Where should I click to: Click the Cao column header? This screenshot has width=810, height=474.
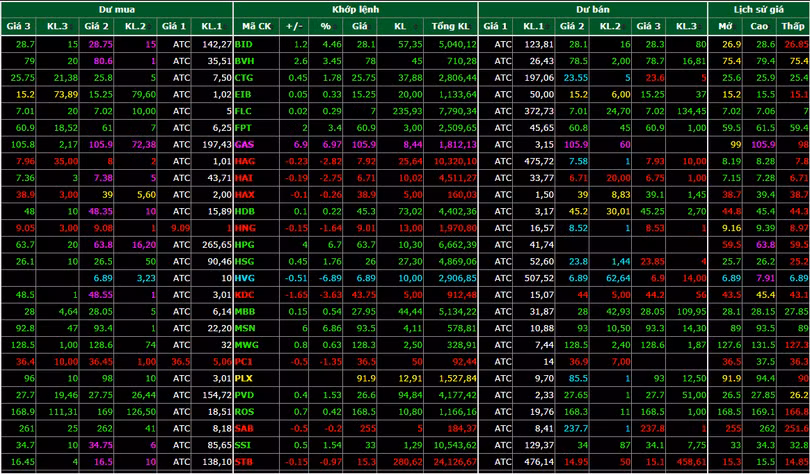[x=759, y=26]
